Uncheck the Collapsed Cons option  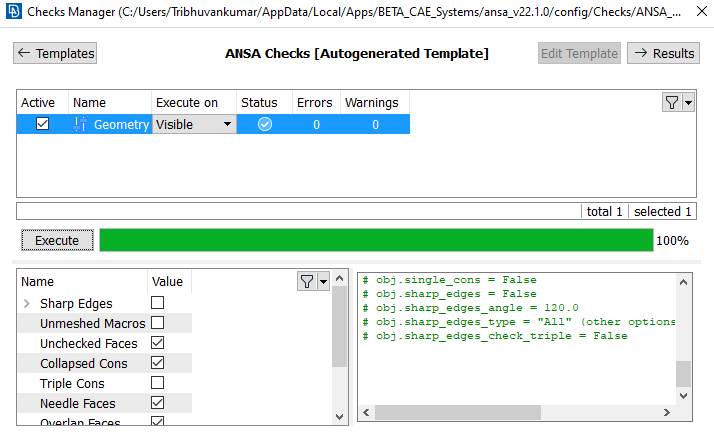pos(158,363)
